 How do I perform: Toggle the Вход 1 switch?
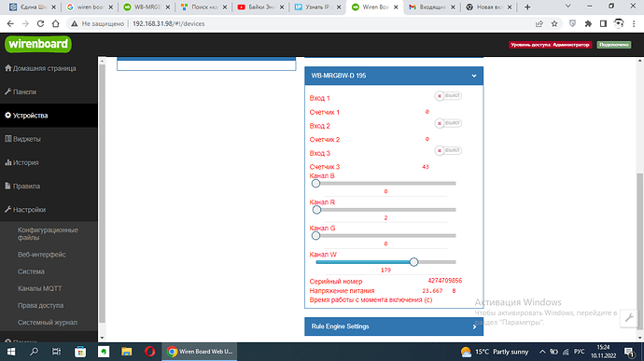pos(448,96)
